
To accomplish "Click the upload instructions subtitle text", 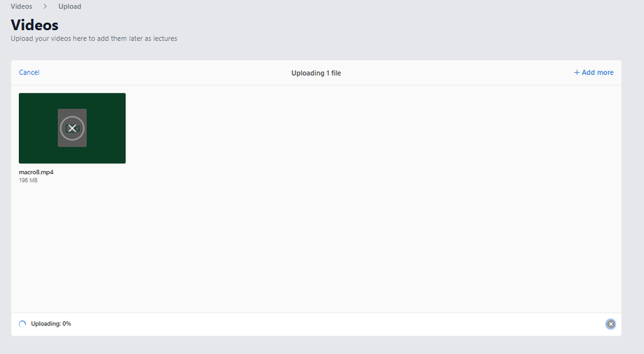I will (x=94, y=39).
